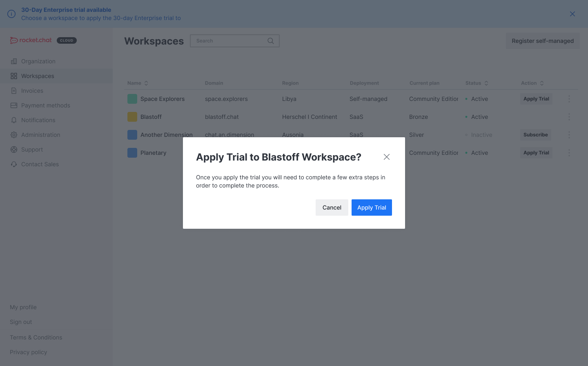This screenshot has height=366, width=588.
Task: Dismiss the Enterprise trial banner
Action: pos(572,14)
